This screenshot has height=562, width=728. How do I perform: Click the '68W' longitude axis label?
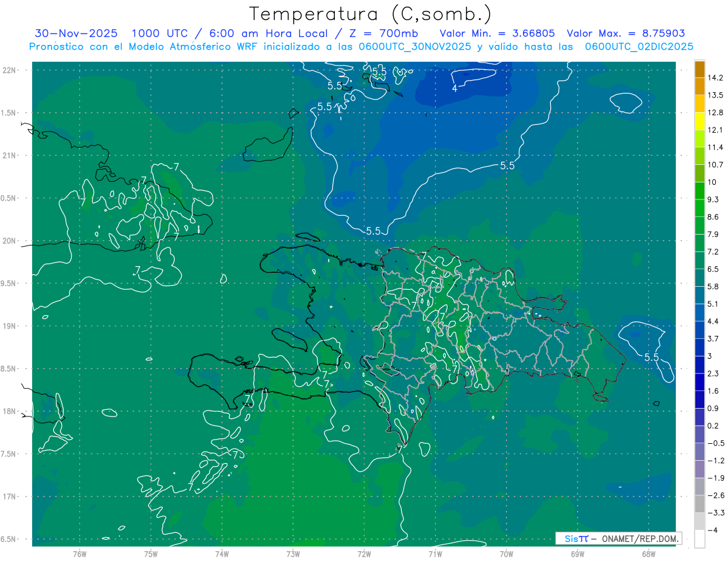648,554
